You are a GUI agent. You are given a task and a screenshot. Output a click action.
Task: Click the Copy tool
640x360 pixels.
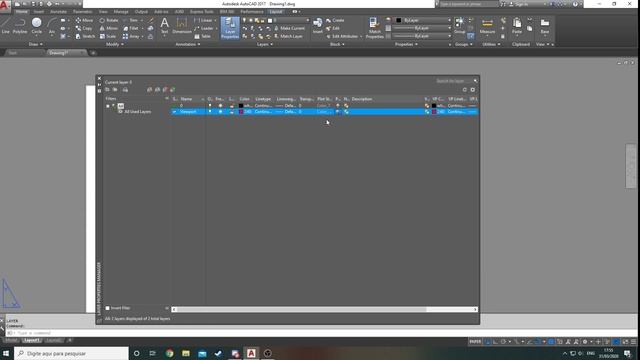[84, 28]
